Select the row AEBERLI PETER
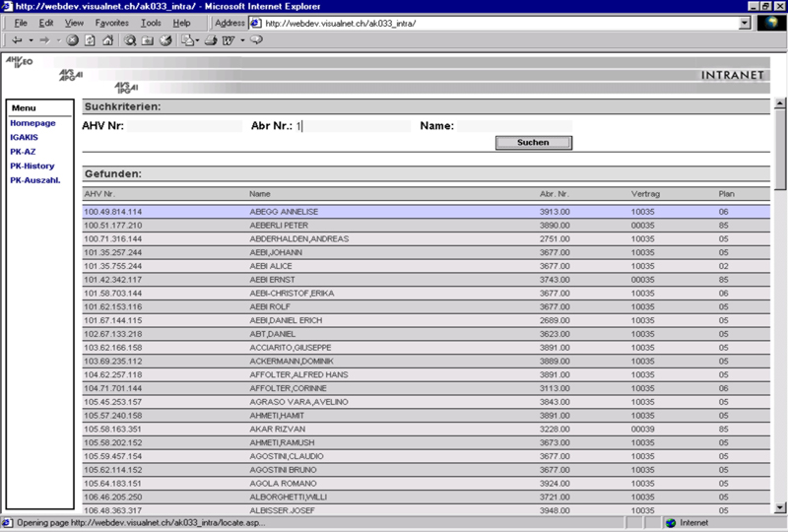This screenshot has height=532, width=788. 427,226
